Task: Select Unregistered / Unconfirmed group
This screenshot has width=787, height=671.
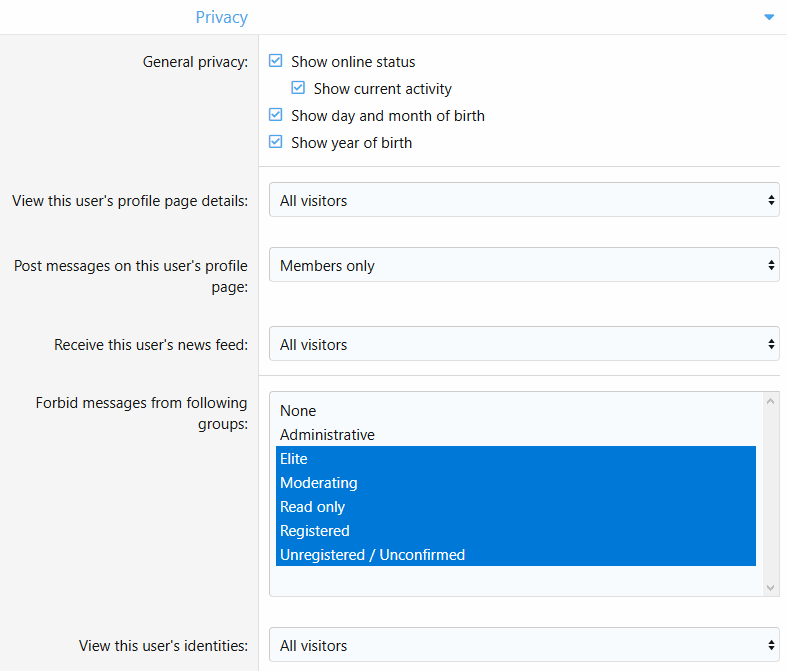Action: click(372, 555)
